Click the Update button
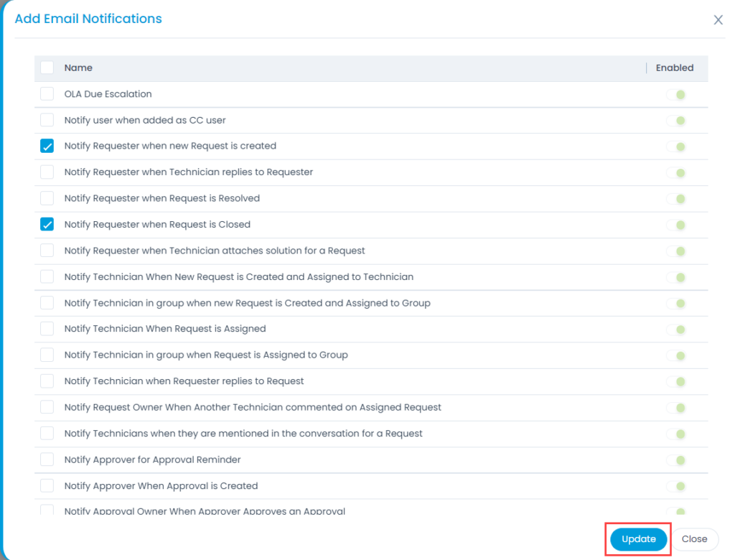735x560 pixels. point(638,539)
